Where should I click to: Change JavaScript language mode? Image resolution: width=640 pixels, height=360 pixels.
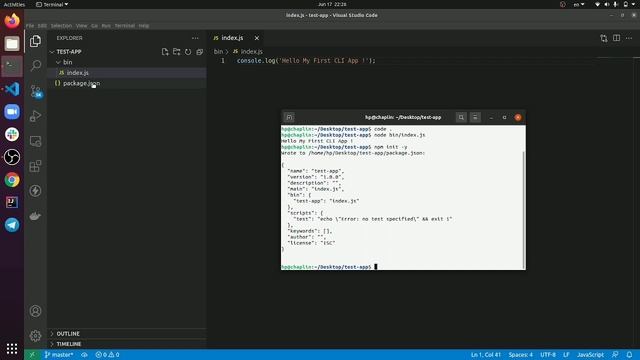point(590,355)
